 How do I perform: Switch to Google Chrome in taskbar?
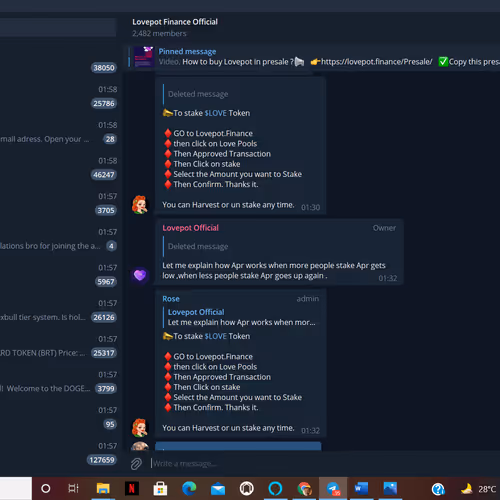click(x=304, y=489)
